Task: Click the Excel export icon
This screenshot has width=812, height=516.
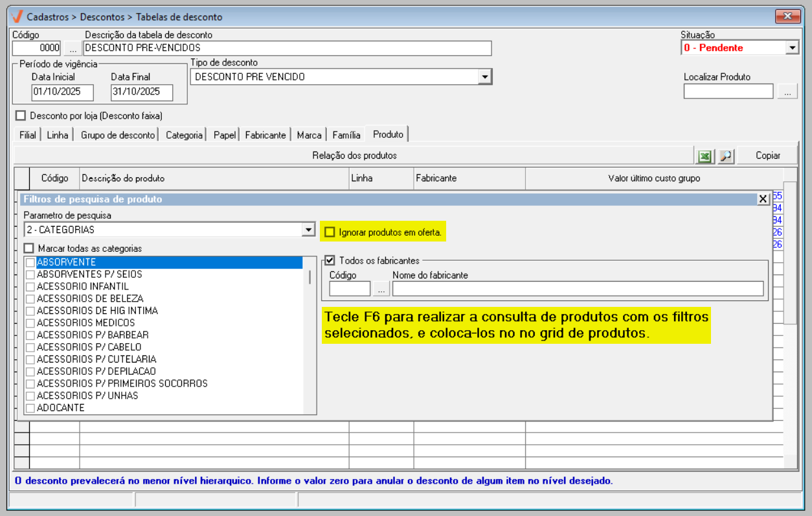Action: pyautogui.click(x=705, y=156)
